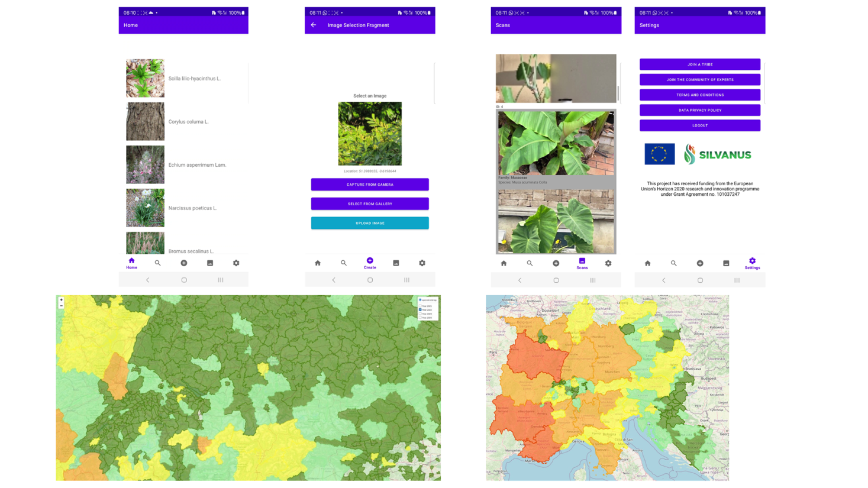Tap Android home button under the Scans screen
The image size is (868, 488).
pyautogui.click(x=556, y=280)
